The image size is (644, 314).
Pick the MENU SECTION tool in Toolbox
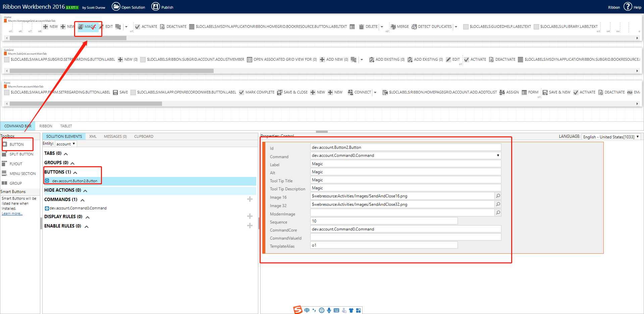[x=19, y=174]
